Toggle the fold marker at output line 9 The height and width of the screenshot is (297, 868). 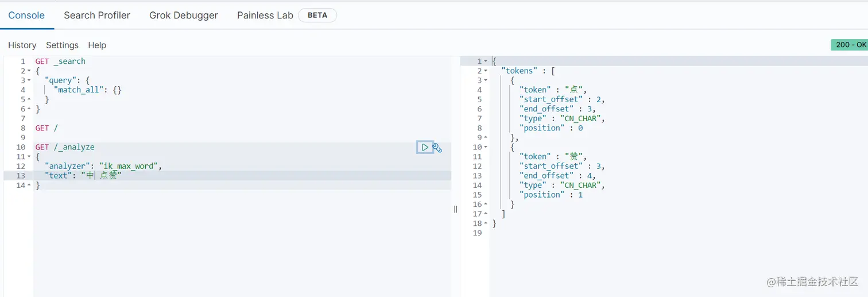(x=486, y=137)
